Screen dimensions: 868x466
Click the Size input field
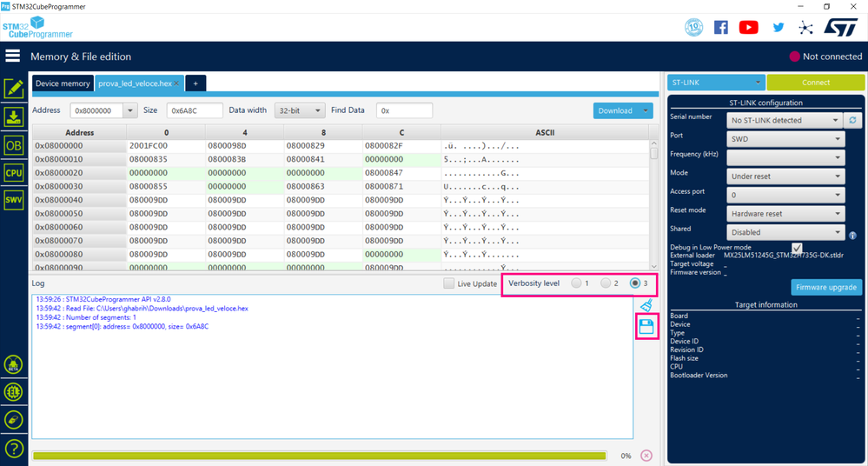click(195, 110)
